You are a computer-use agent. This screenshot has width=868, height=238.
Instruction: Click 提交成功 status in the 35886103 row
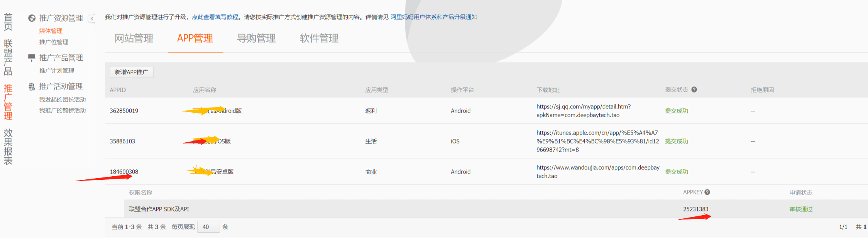coord(676,141)
